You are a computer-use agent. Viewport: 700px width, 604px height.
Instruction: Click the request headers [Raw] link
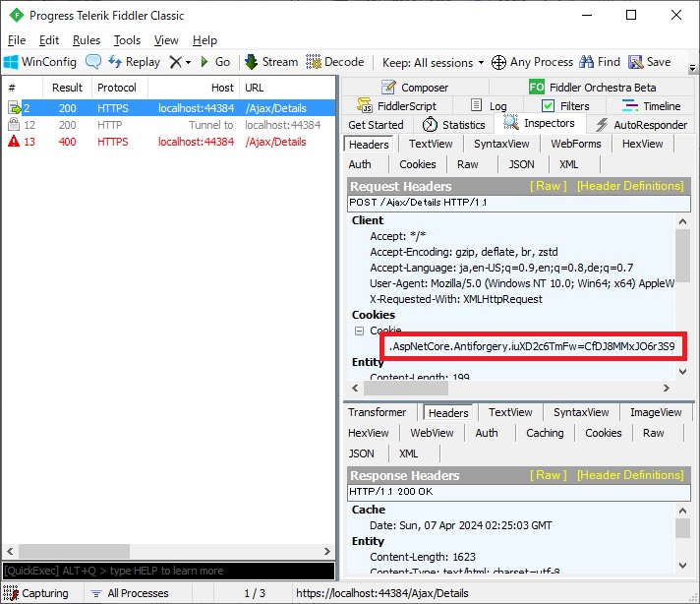548,186
